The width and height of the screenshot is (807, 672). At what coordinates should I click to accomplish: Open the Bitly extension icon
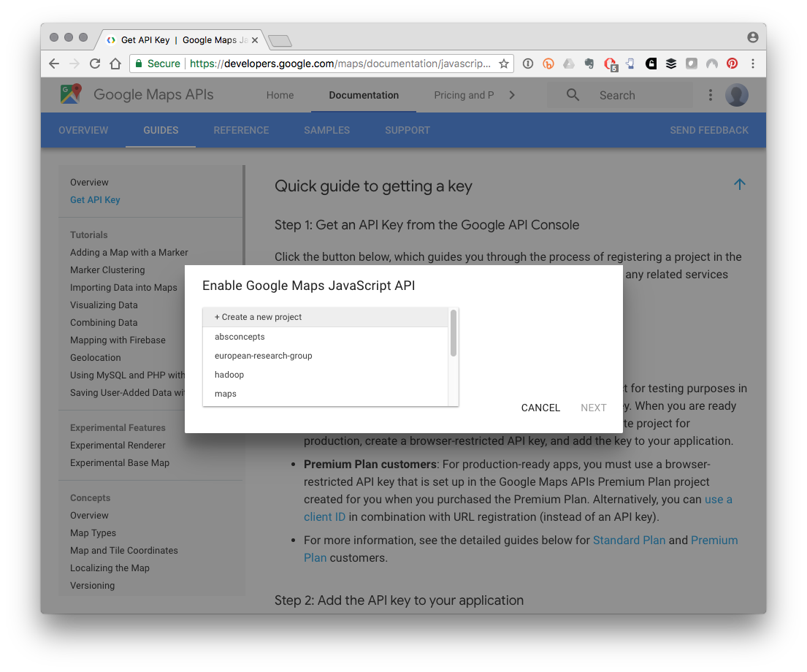[548, 64]
